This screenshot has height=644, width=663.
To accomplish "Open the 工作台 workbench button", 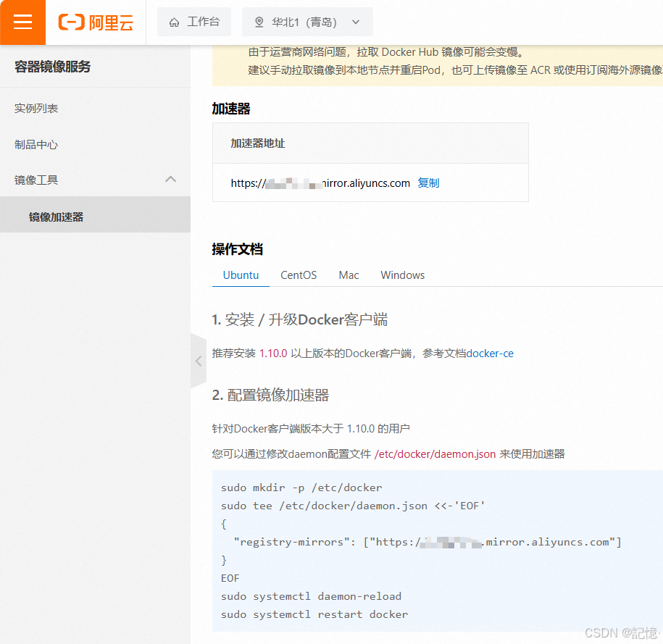I will (x=194, y=22).
